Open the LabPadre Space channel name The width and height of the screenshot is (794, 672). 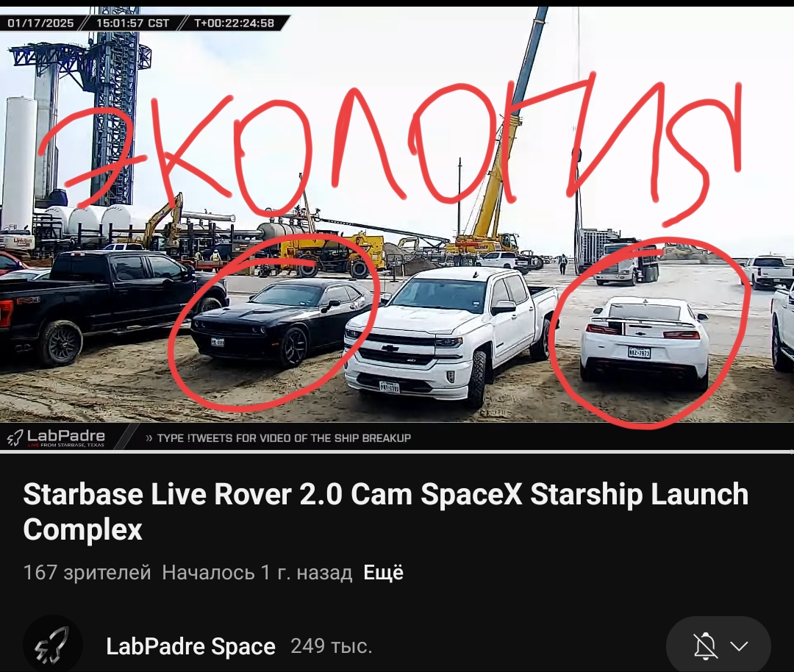[x=190, y=646]
